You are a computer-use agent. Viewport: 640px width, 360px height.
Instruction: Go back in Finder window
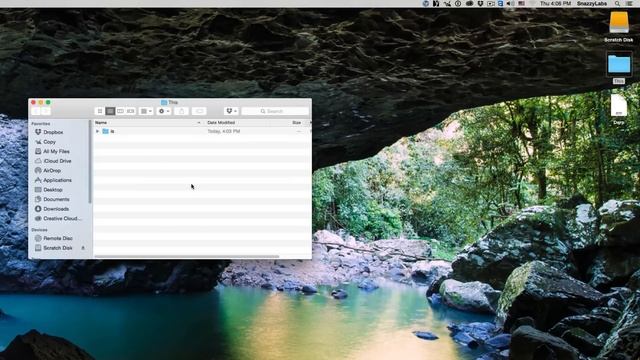tap(36, 111)
